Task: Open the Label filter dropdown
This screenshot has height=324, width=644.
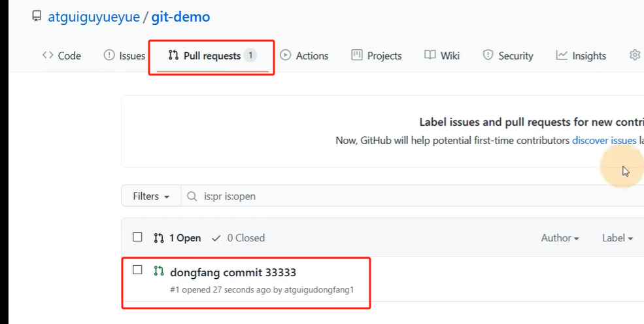Action: [617, 238]
